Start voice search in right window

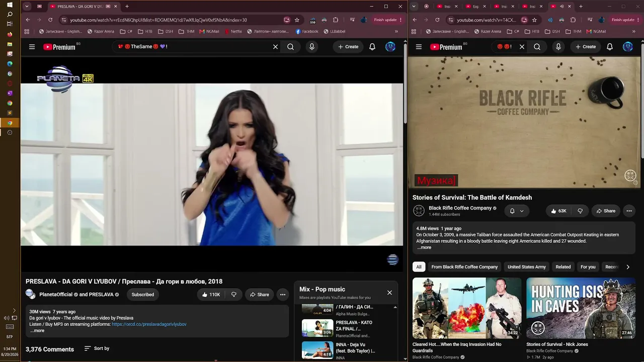(558, 47)
